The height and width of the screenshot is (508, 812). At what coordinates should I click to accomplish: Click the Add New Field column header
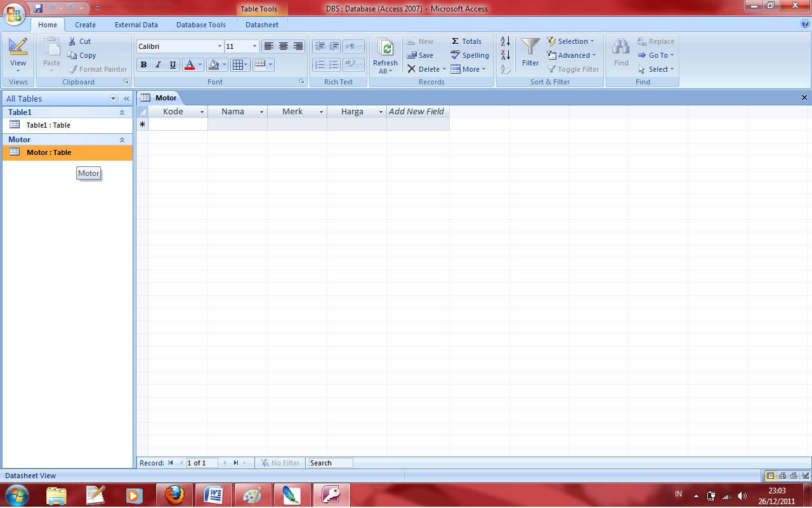point(417,112)
